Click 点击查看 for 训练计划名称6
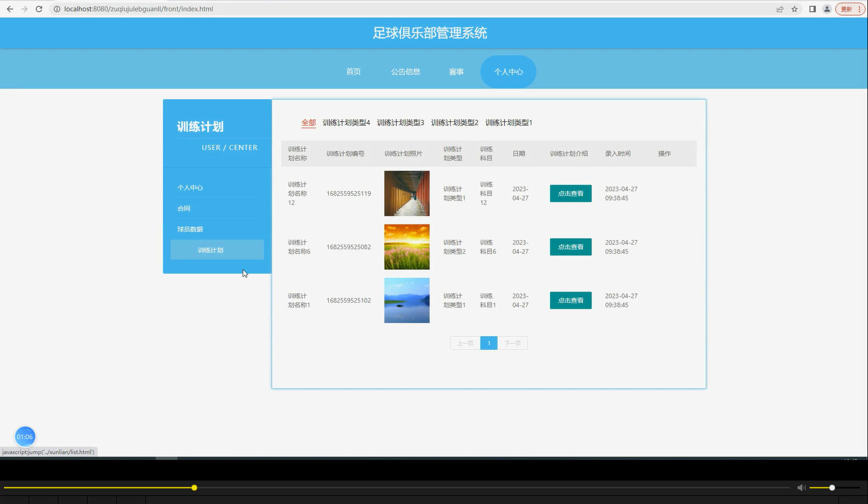 [570, 246]
